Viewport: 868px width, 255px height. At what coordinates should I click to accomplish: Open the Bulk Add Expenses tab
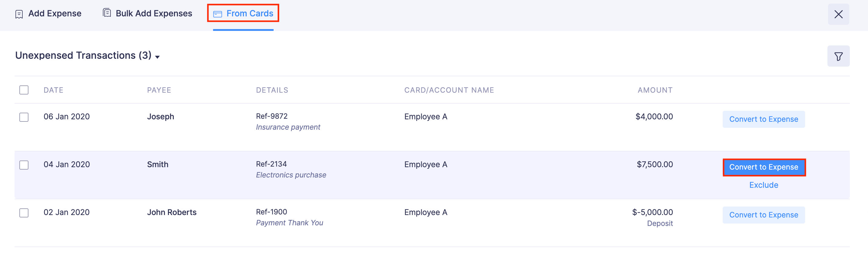click(154, 13)
